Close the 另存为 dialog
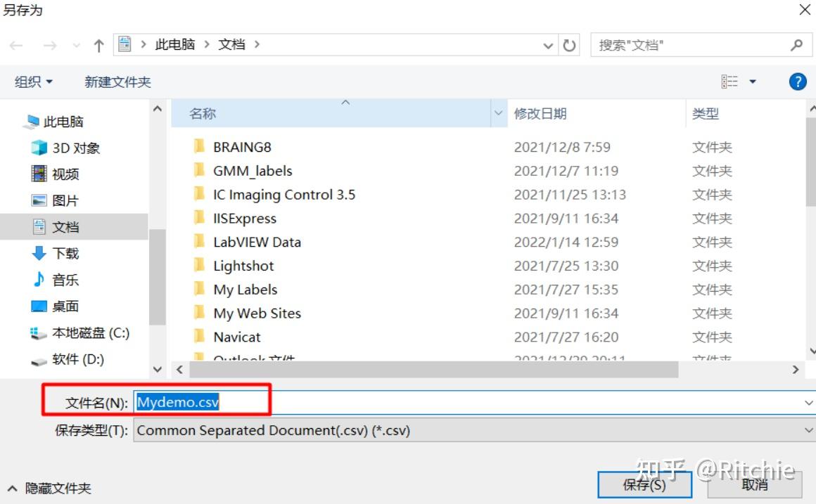816x504 pixels. (x=804, y=9)
